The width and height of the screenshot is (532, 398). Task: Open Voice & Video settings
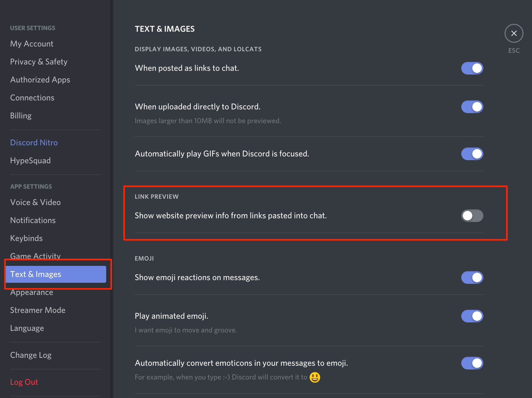(35, 202)
